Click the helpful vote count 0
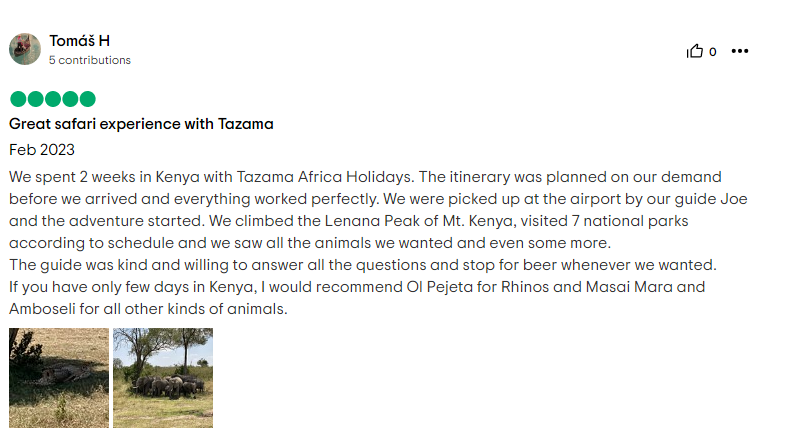 point(712,52)
